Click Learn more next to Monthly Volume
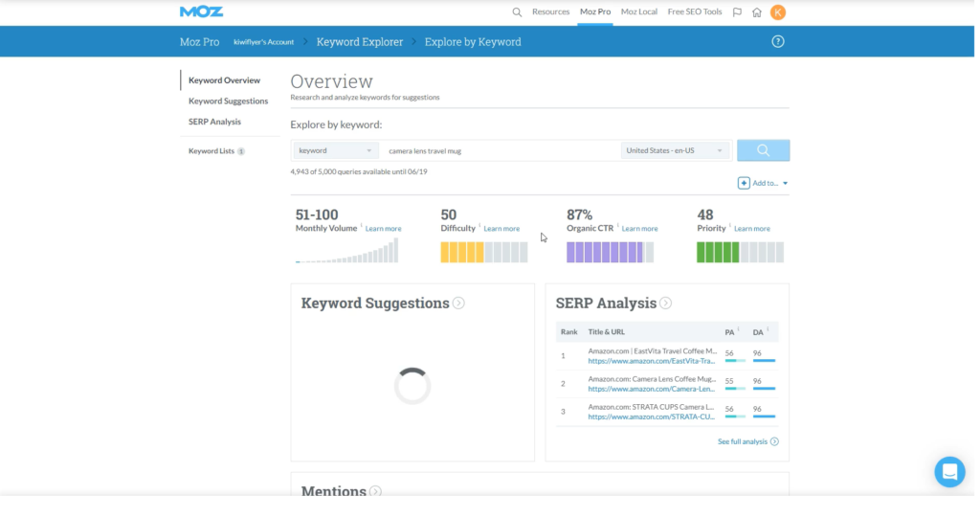Viewport: 980px width, 518px height. [383, 229]
